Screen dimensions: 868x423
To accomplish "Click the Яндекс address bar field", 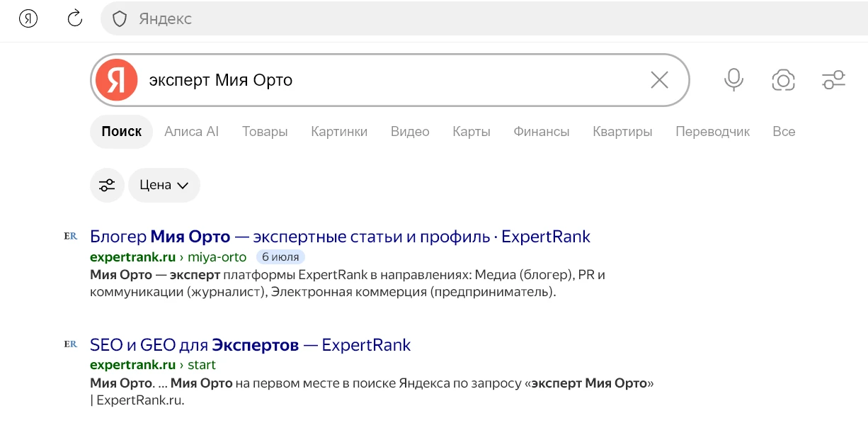I will point(484,19).
